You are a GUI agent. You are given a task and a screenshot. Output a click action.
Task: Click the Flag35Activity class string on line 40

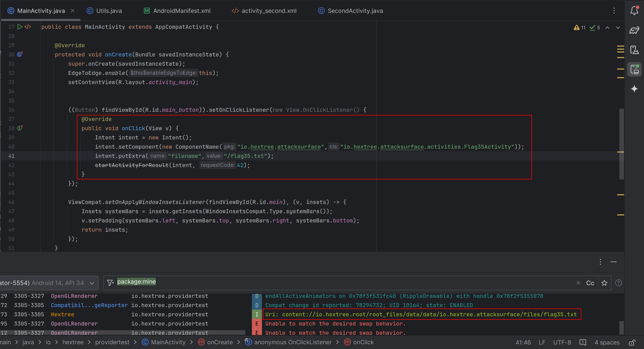(427, 147)
